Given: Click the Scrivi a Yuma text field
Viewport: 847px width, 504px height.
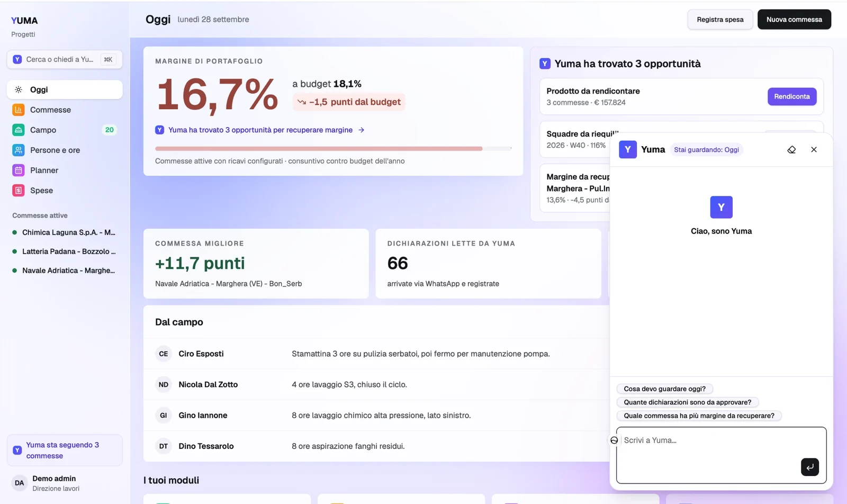Looking at the screenshot, I should click(x=721, y=455).
